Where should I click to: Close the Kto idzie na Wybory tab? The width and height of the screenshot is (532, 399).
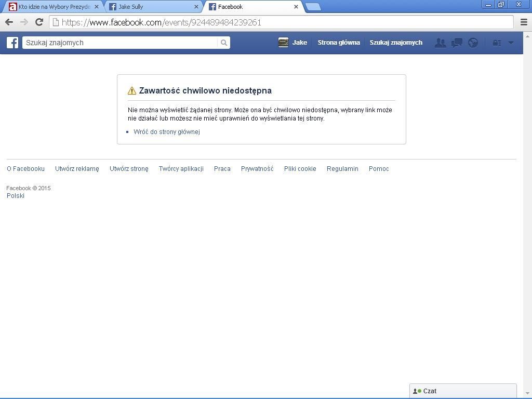tap(96, 7)
